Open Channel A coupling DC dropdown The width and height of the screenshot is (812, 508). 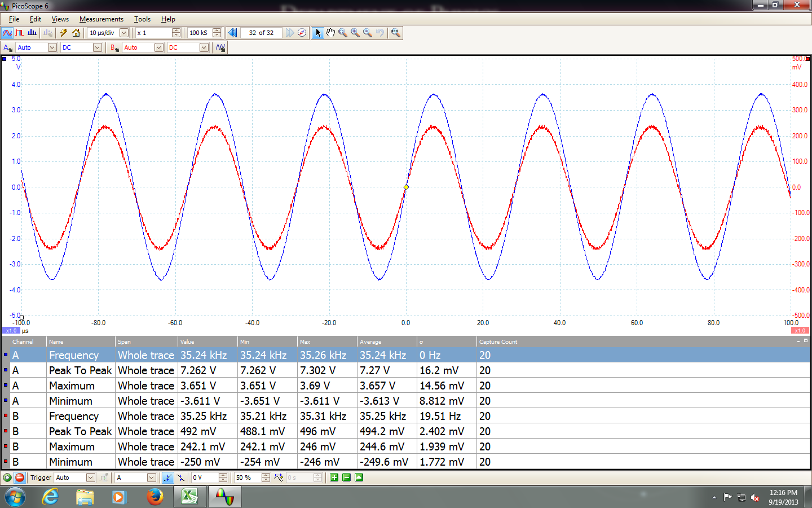coord(97,47)
